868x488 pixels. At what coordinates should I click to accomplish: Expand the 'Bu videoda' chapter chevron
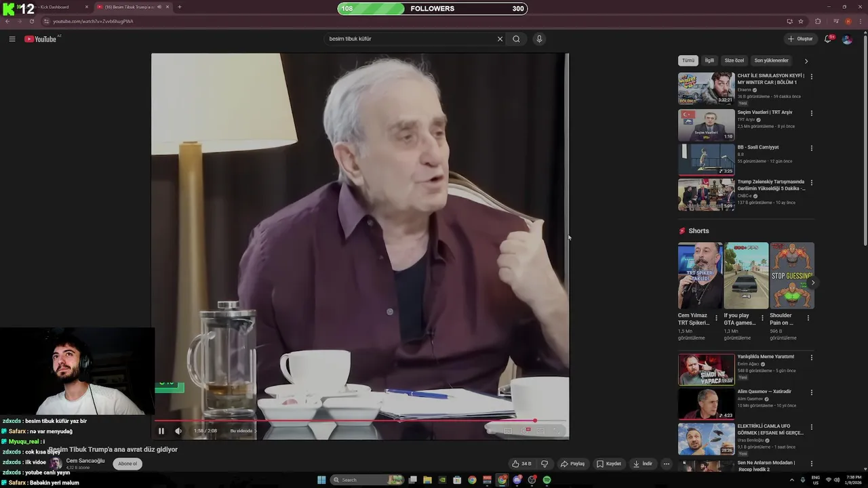(255, 431)
